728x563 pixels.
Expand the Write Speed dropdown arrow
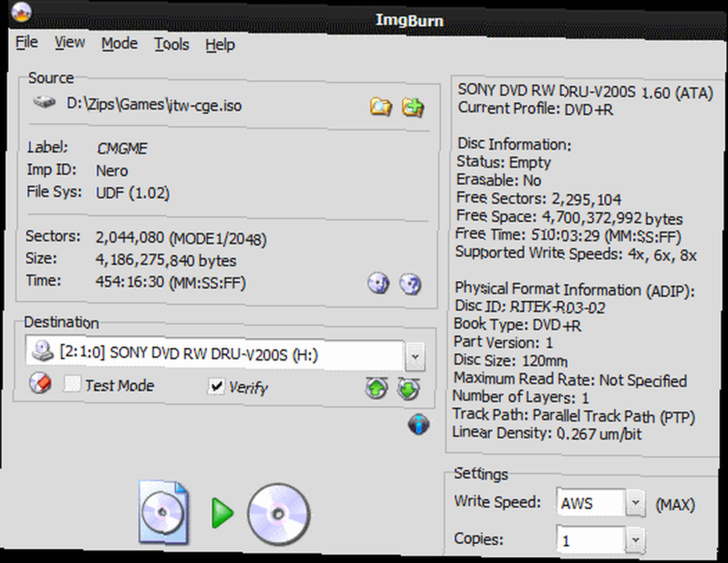point(635,503)
